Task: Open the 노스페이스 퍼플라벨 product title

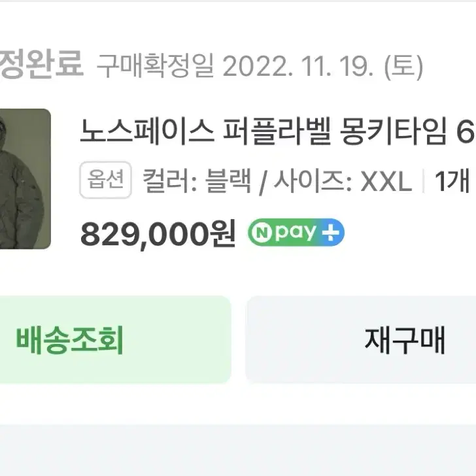Action: [x=277, y=131]
